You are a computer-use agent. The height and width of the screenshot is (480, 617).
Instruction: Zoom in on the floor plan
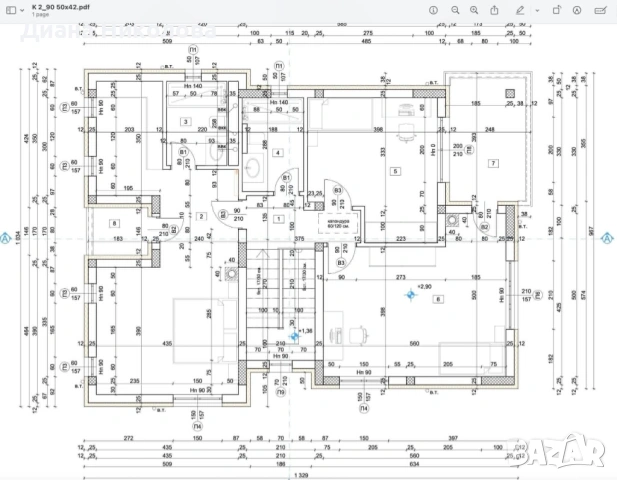point(474,11)
